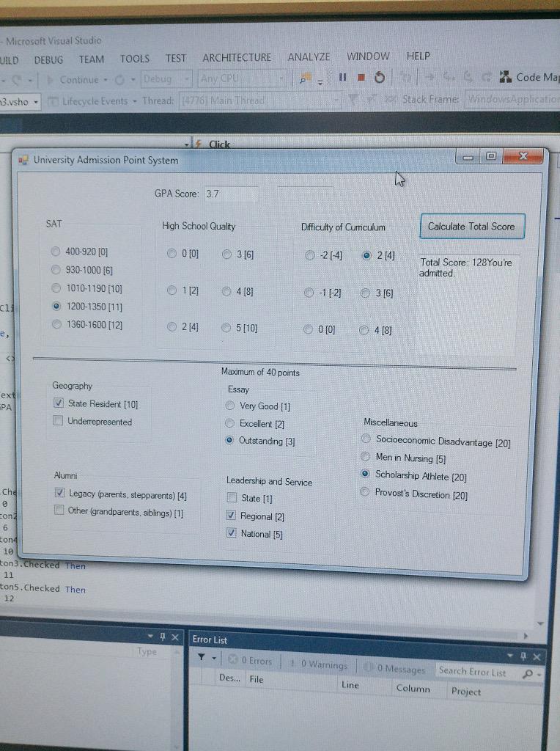The height and width of the screenshot is (751, 560).
Task: Check Other (grandparents, siblings) [1] checkbox
Action: 59,510
